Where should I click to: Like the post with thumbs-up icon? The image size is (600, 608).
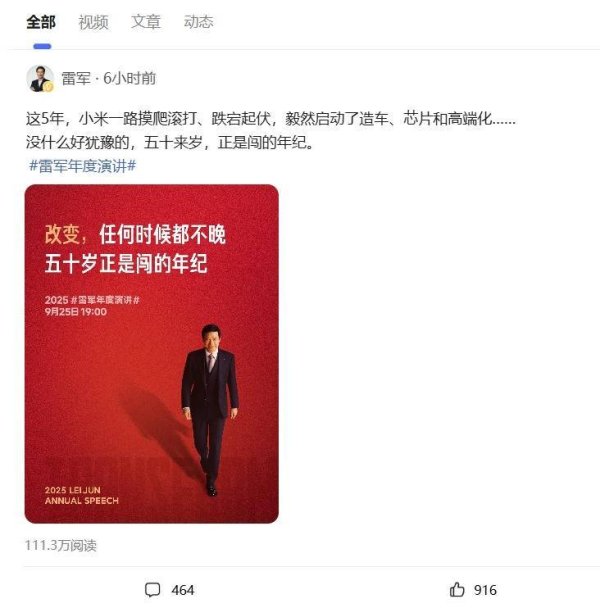(x=457, y=590)
